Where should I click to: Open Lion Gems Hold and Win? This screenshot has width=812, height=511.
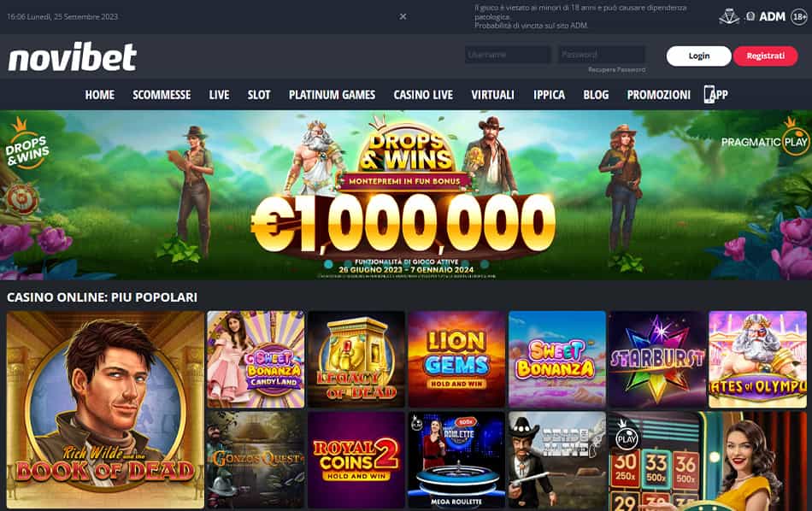[456, 359]
